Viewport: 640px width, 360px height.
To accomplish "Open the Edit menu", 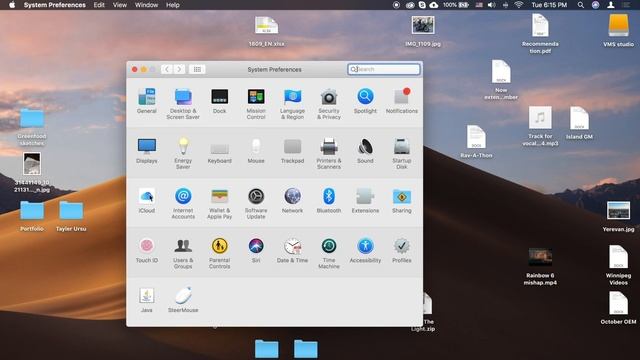I will [x=99, y=5].
